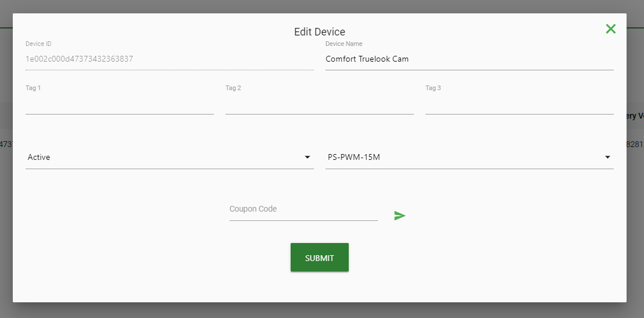Close the Edit Device dialog with green X
Viewport: 644px width, 318px height.
pyautogui.click(x=610, y=28)
